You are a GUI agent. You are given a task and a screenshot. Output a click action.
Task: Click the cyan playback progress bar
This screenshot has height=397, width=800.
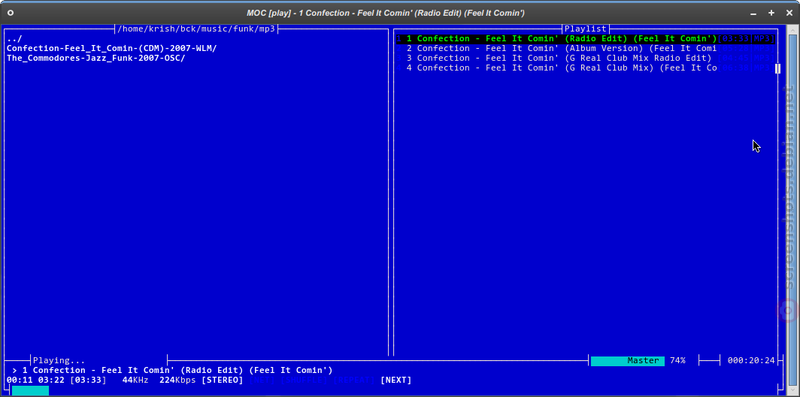pyautogui.click(x=30, y=390)
